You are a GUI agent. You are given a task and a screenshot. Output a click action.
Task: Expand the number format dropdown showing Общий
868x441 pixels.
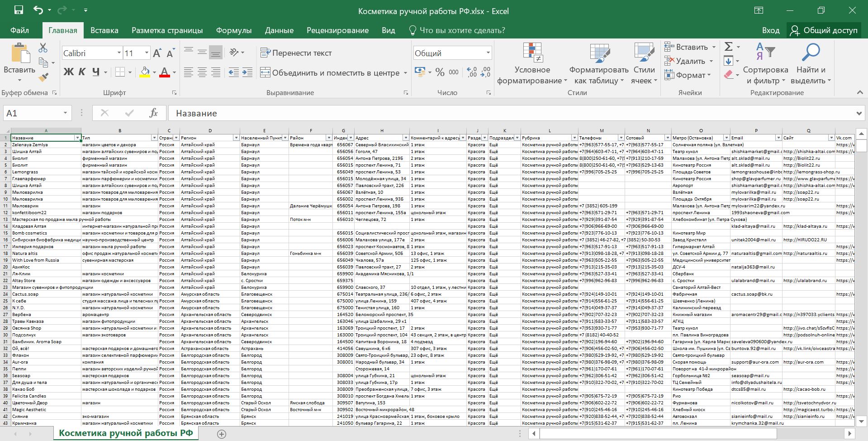tap(488, 53)
